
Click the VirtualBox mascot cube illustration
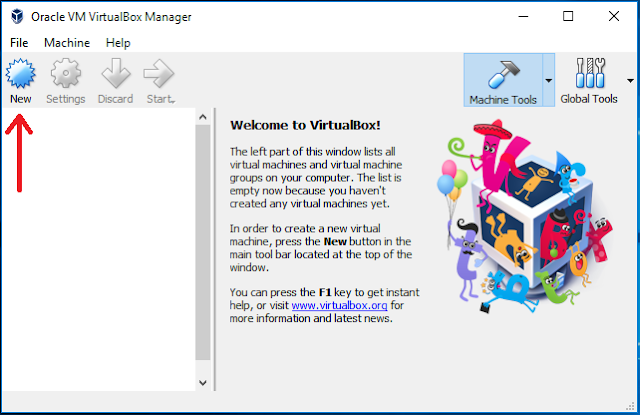(x=525, y=217)
